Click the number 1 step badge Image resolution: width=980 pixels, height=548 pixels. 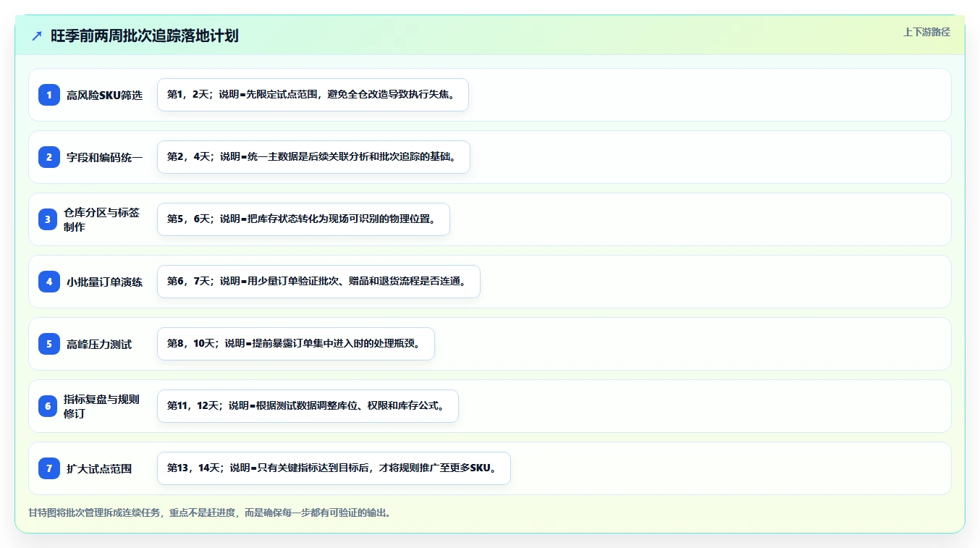(49, 95)
